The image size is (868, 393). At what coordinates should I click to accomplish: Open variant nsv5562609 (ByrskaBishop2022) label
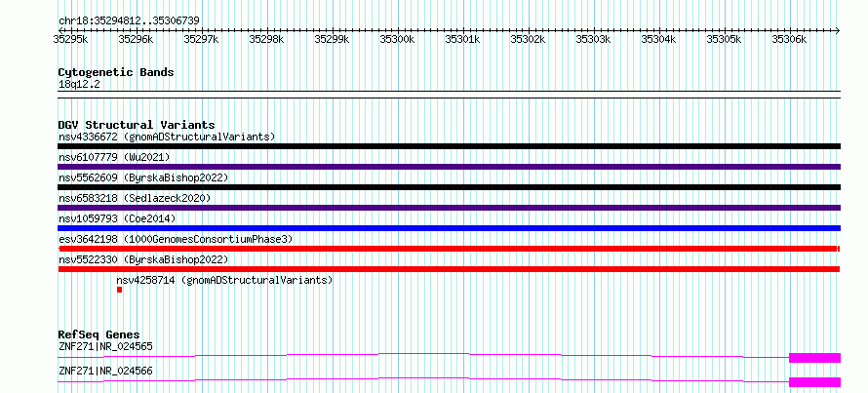pos(142,177)
